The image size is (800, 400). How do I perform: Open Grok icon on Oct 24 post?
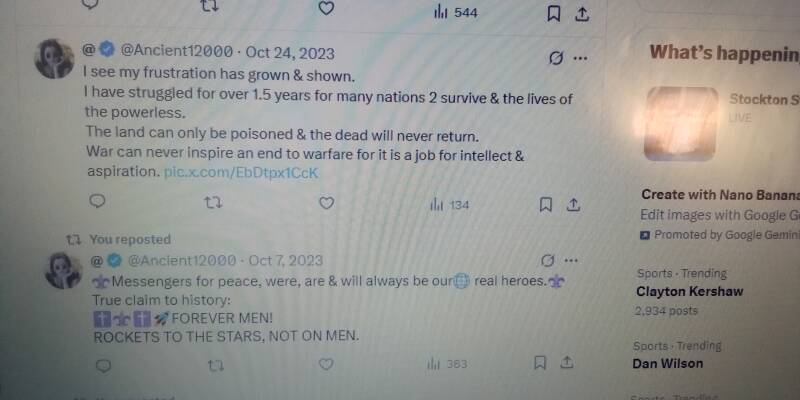556,59
